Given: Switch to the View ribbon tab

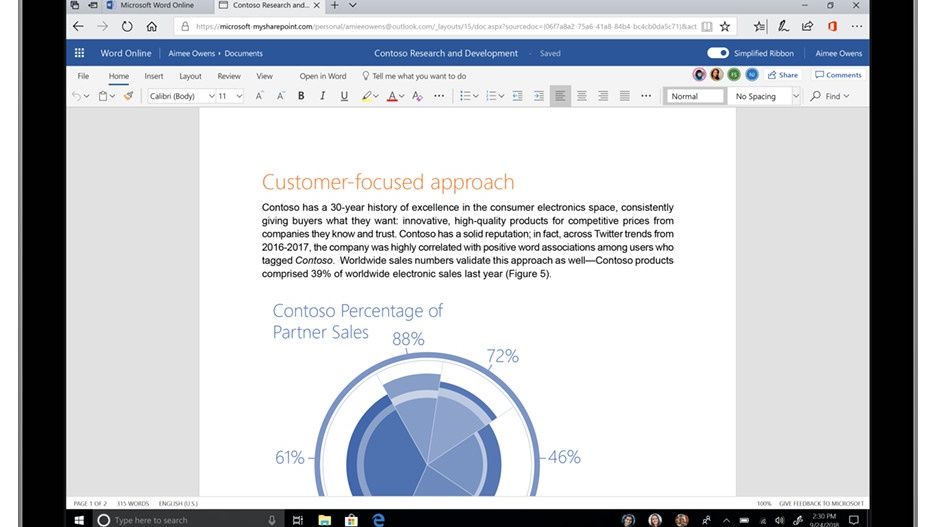Looking at the screenshot, I should [264, 76].
